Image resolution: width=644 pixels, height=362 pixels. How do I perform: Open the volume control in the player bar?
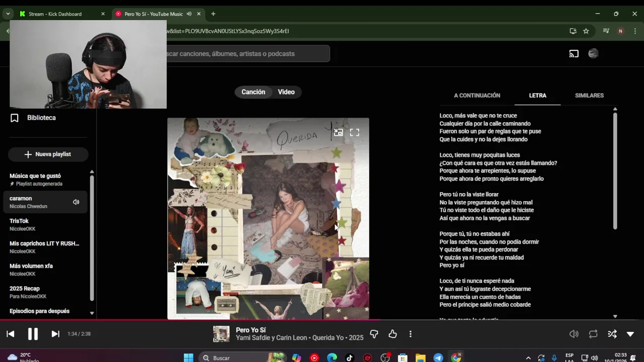574,334
